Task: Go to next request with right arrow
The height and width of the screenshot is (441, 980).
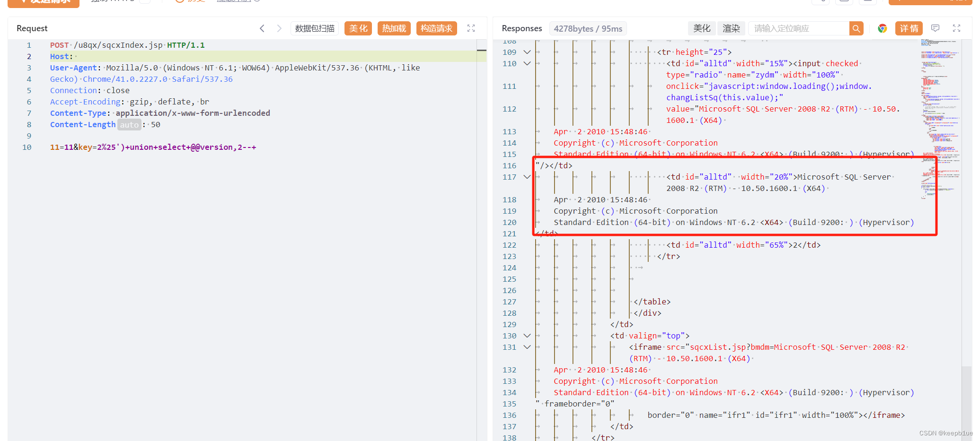Action: click(279, 28)
